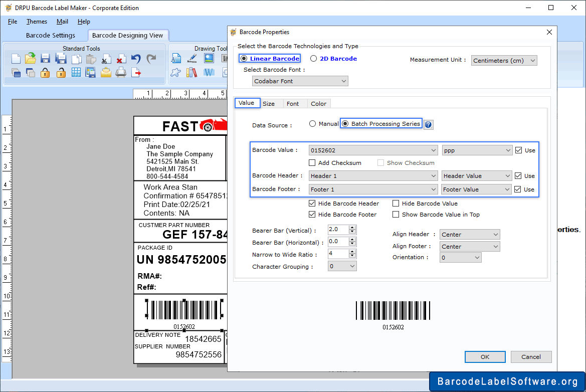Open the Orientation dropdown
Screen dimensions: 586x392
pyautogui.click(x=460, y=258)
